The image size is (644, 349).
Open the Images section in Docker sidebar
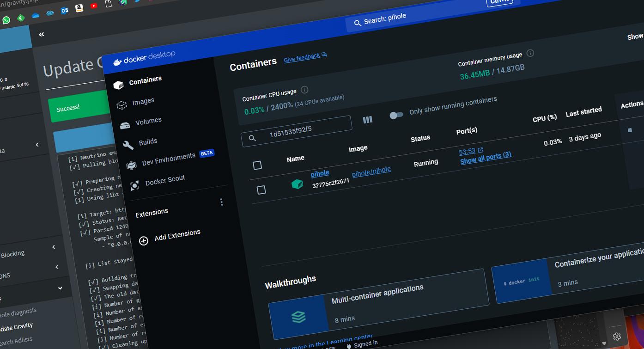tap(143, 100)
